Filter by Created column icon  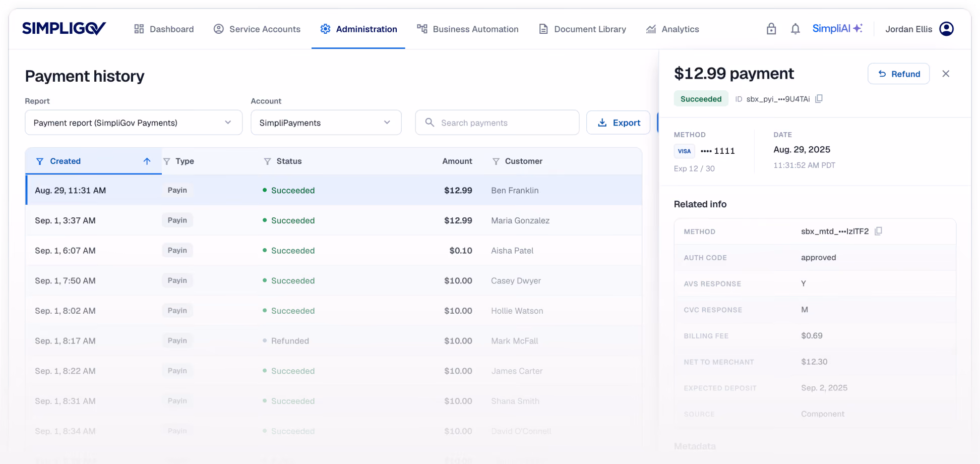click(40, 161)
